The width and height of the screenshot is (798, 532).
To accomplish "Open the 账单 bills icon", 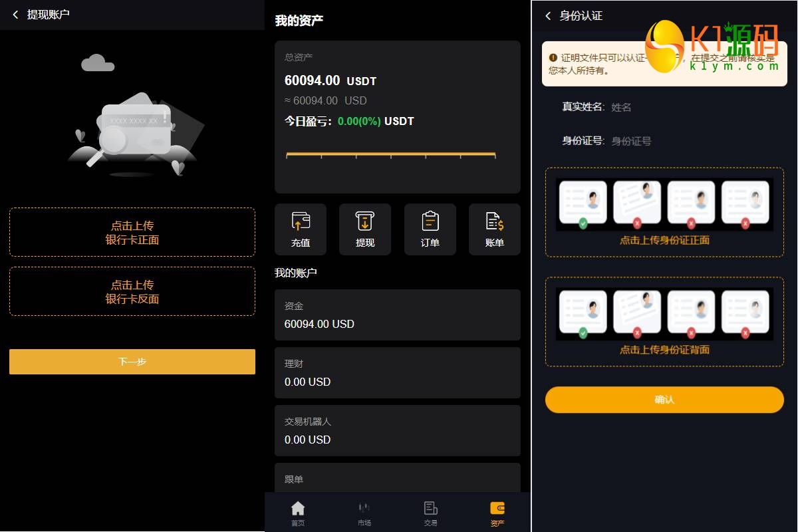I will click(495, 229).
